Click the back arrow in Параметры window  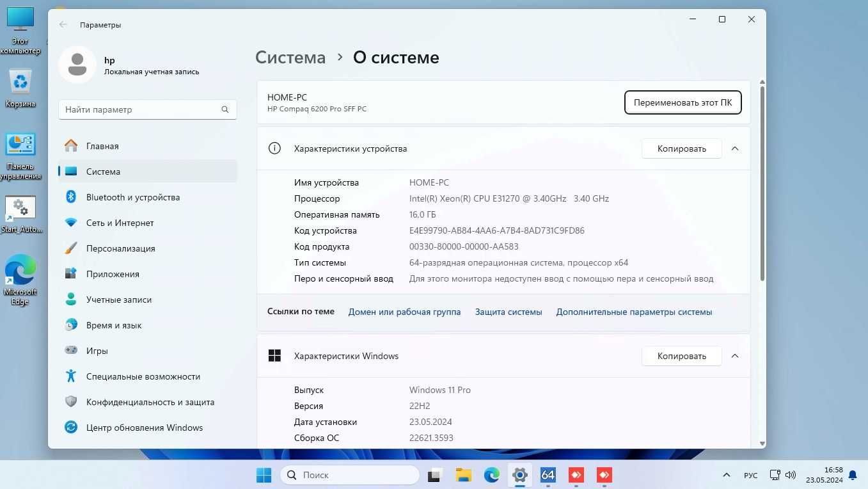click(x=63, y=25)
